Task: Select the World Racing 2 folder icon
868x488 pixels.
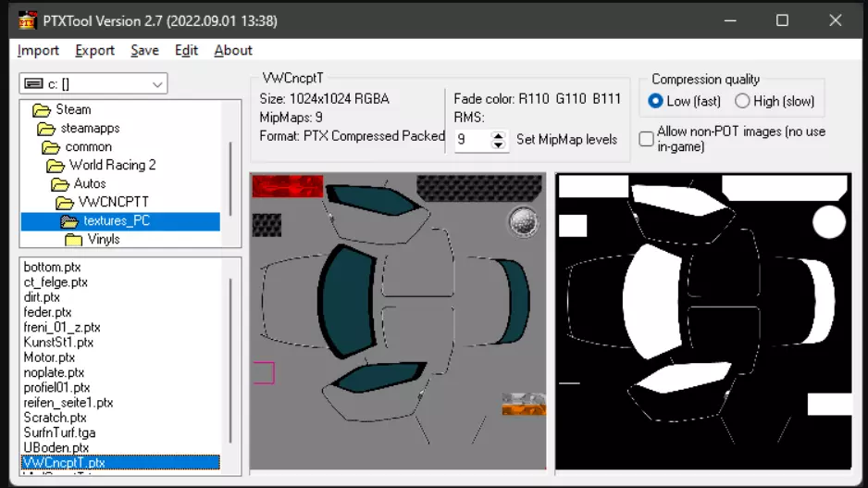Action: coord(56,166)
